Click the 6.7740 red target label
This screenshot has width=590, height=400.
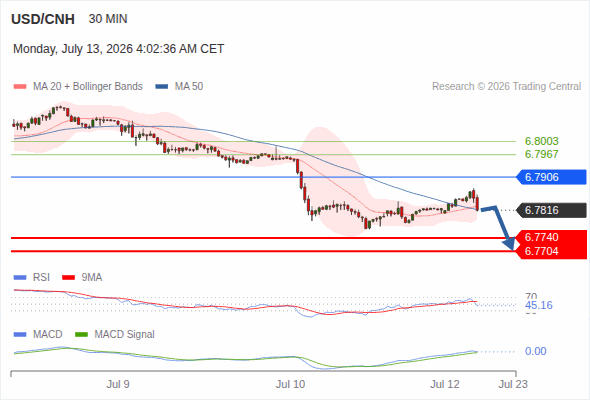[551, 237]
